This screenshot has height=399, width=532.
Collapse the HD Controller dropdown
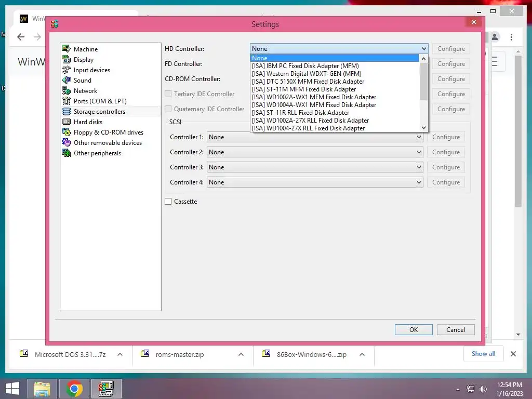[x=424, y=49]
